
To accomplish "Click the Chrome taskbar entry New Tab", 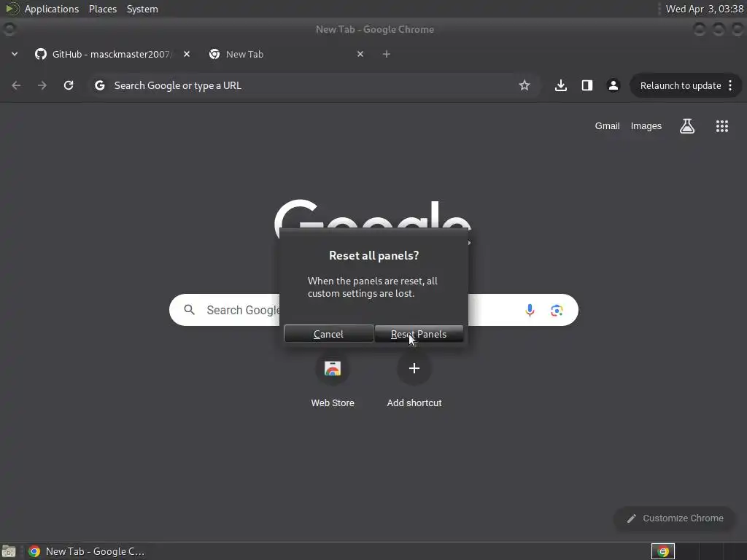I will coord(86,551).
